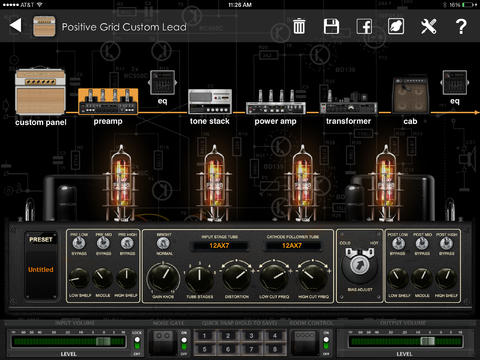Click the Output Volume level slider
This screenshot has width=480, height=360.
(x=405, y=341)
